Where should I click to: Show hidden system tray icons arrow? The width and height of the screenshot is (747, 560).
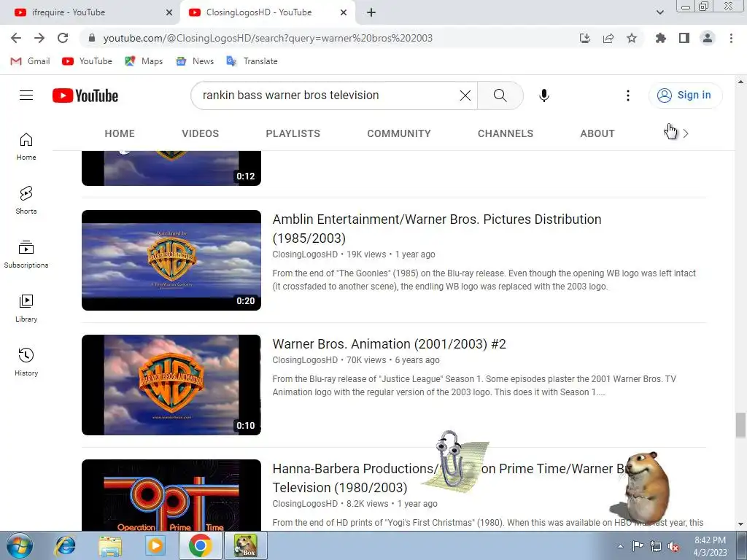620,546
